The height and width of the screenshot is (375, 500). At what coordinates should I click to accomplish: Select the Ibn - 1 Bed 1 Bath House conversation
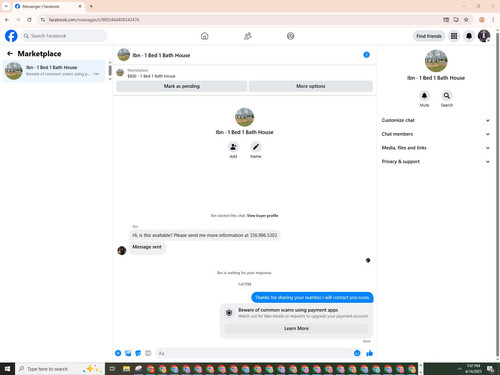pyautogui.click(x=54, y=71)
